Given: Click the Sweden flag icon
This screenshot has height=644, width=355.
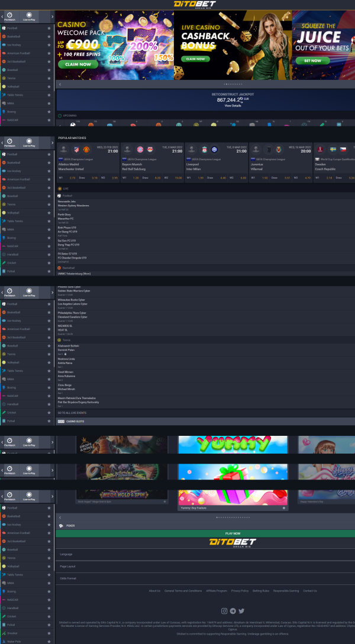Looking at the screenshot, I should (x=333, y=150).
